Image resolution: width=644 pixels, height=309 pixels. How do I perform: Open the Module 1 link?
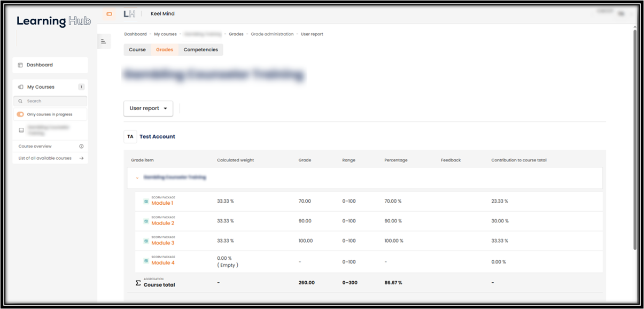click(162, 204)
